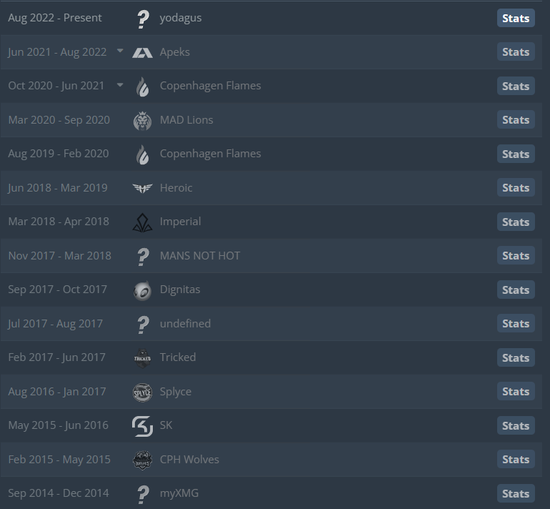Click the MAD Lions logo icon
This screenshot has height=509, width=550.
coord(142,121)
